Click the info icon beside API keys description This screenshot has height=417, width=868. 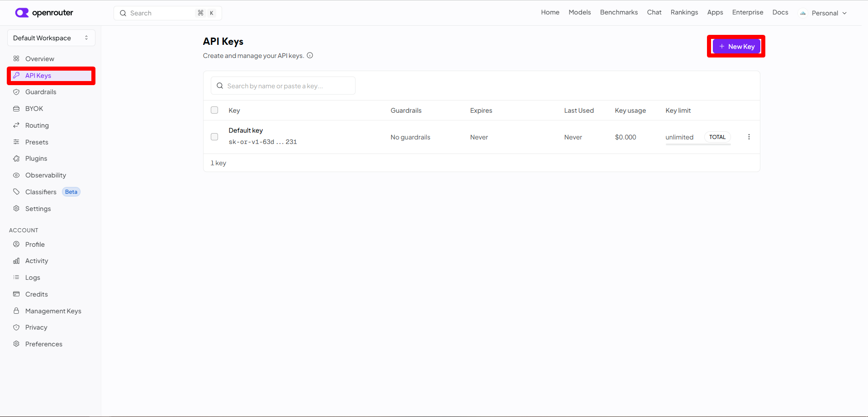pyautogui.click(x=310, y=56)
